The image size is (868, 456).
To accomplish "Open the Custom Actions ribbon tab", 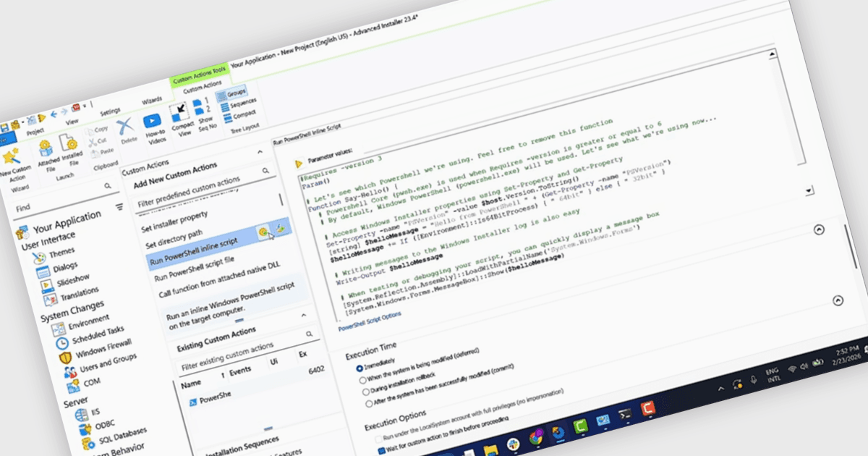I will point(203,88).
